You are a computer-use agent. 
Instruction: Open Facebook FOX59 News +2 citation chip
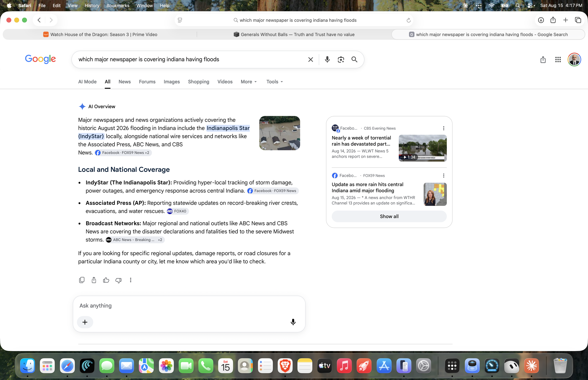[123, 153]
